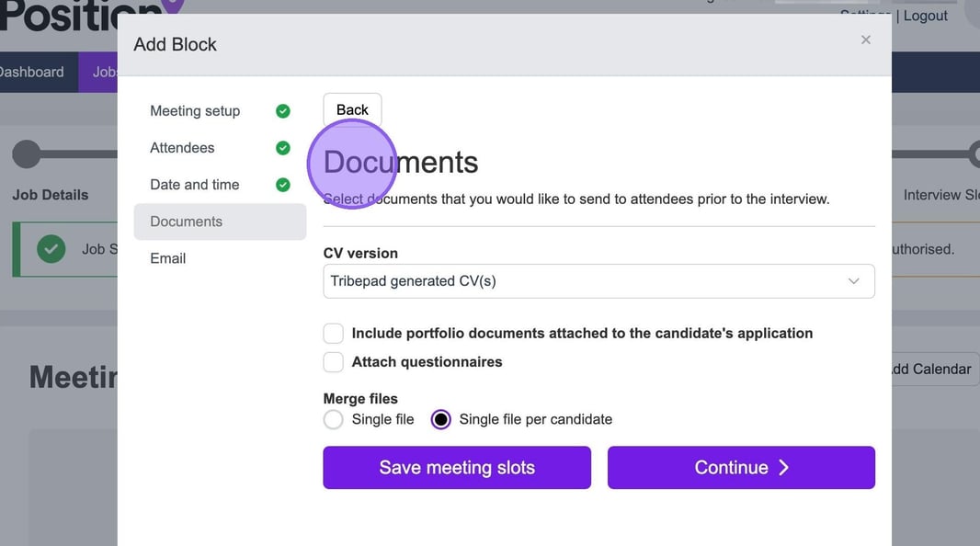This screenshot has width=980, height=546.
Task: Go to Meeting setup step
Action: click(x=195, y=111)
